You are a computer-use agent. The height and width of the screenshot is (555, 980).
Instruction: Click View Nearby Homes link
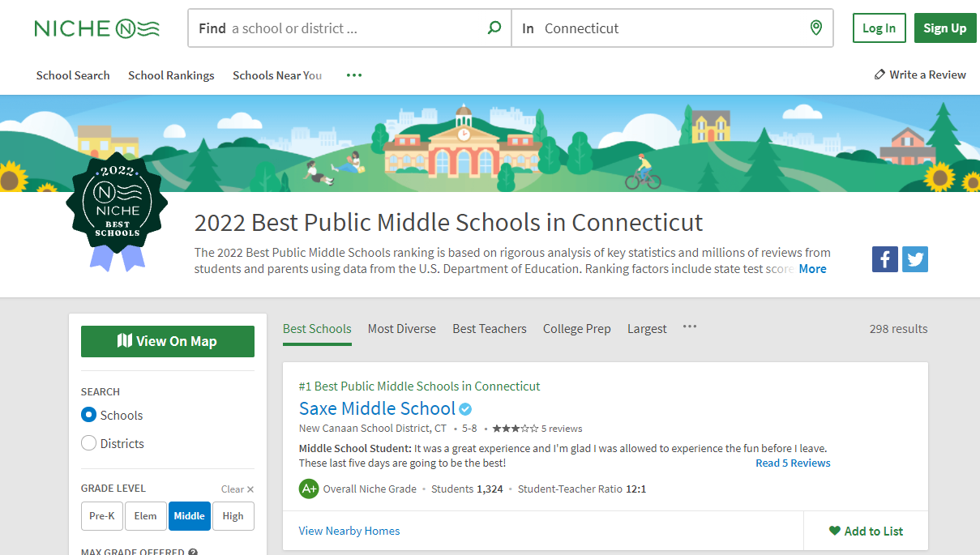point(349,531)
